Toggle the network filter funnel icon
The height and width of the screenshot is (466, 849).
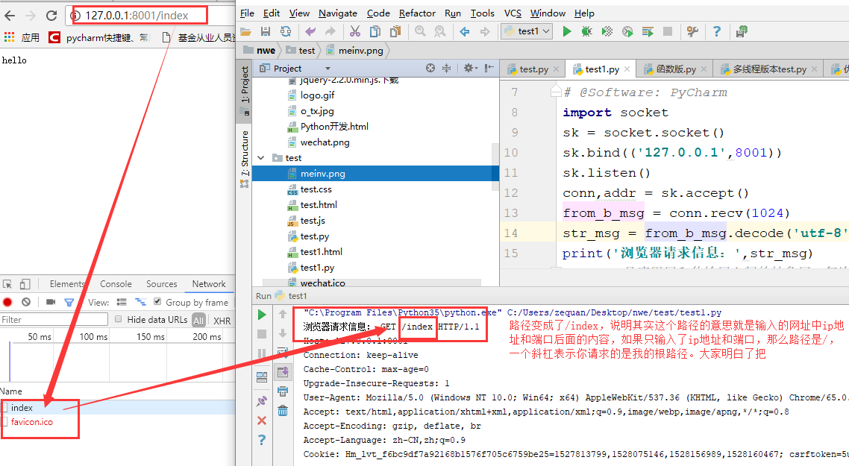(x=69, y=302)
